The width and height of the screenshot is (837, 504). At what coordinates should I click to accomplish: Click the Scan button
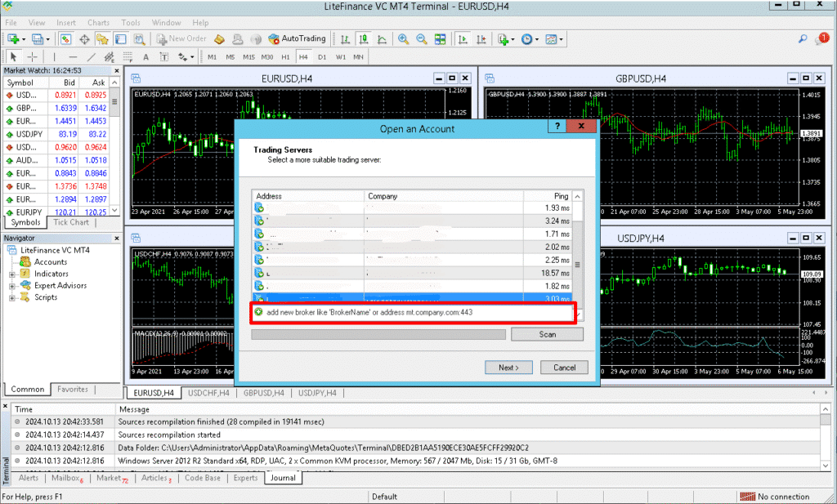(547, 334)
